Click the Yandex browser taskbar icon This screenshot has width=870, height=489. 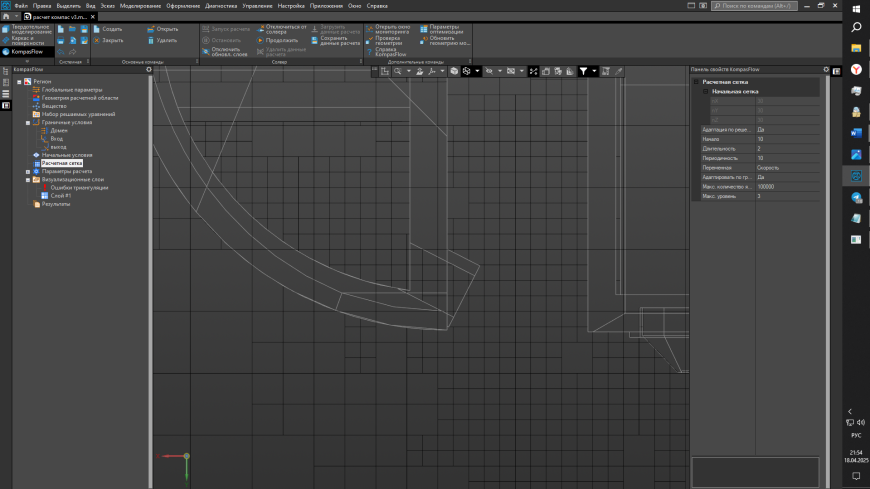pyautogui.click(x=857, y=70)
